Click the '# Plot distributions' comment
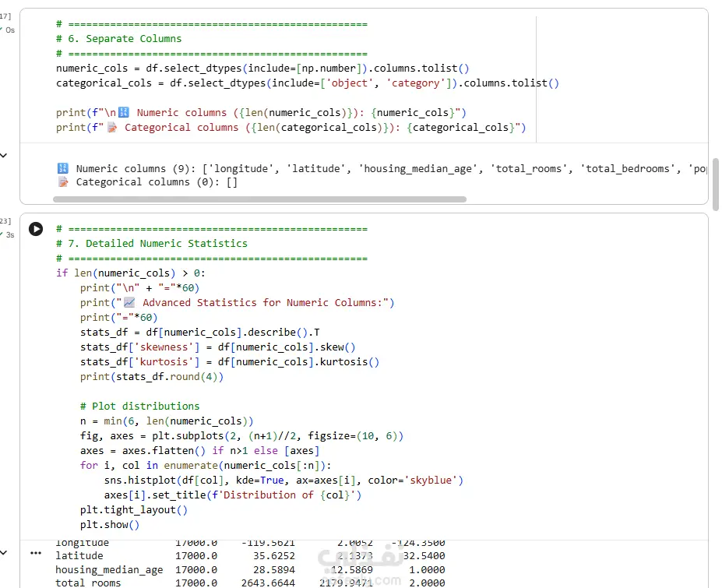This screenshot has width=722, height=588. click(x=140, y=406)
